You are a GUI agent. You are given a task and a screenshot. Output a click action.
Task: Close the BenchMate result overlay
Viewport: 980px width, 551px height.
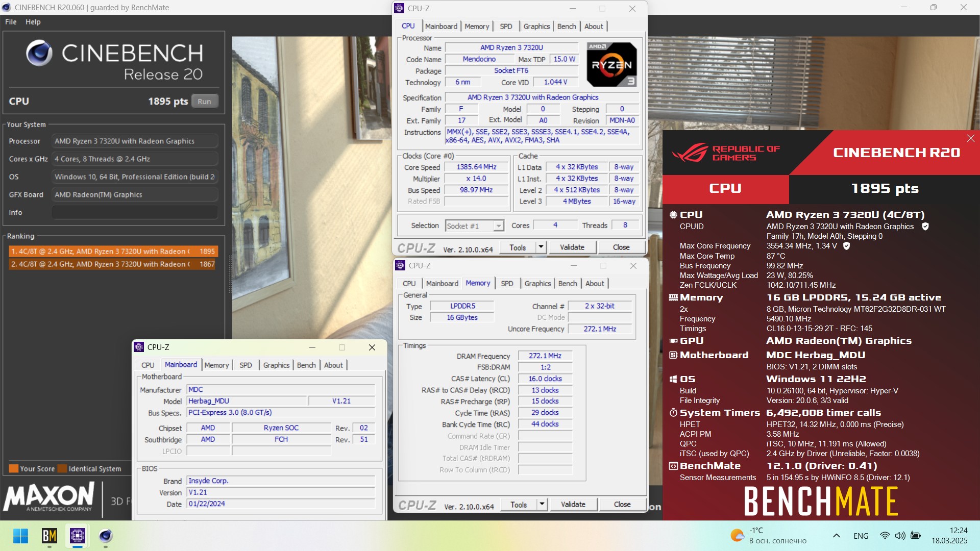[970, 138]
